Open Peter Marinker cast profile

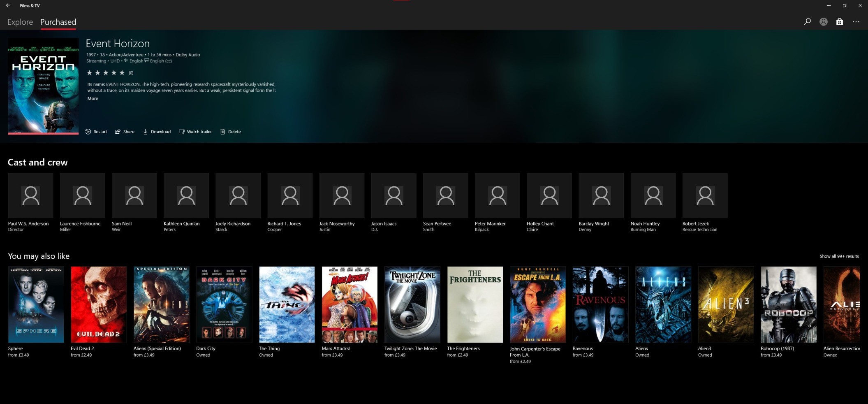497,202
